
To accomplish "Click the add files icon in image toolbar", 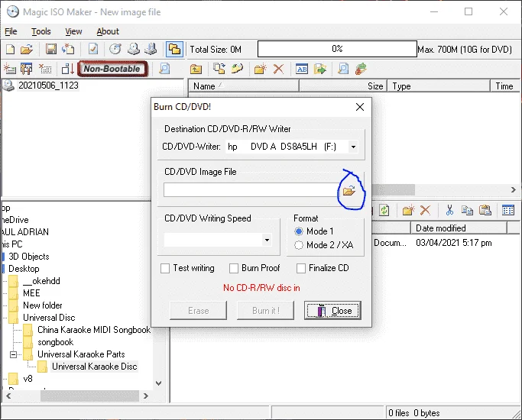I will pos(219,69).
